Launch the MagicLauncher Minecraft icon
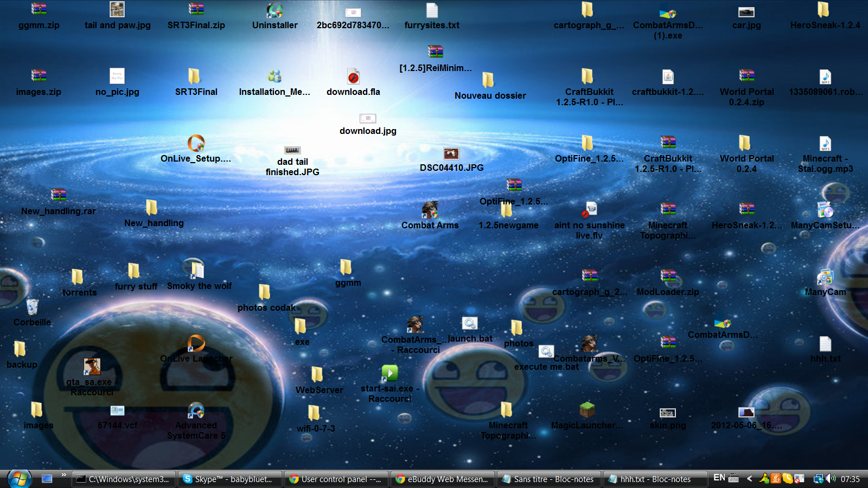The height and width of the screenshot is (488, 868). coord(587,410)
